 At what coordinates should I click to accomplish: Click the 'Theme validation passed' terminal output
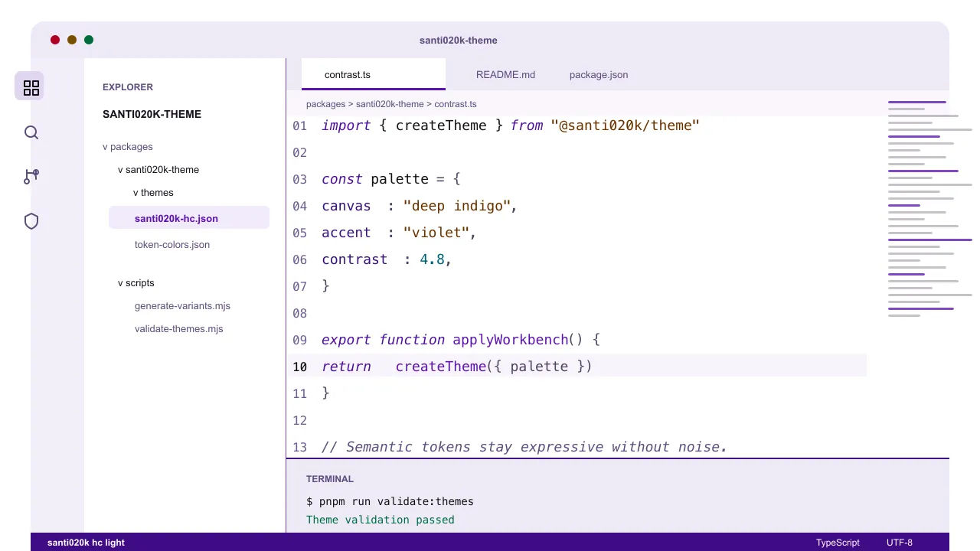tap(381, 520)
